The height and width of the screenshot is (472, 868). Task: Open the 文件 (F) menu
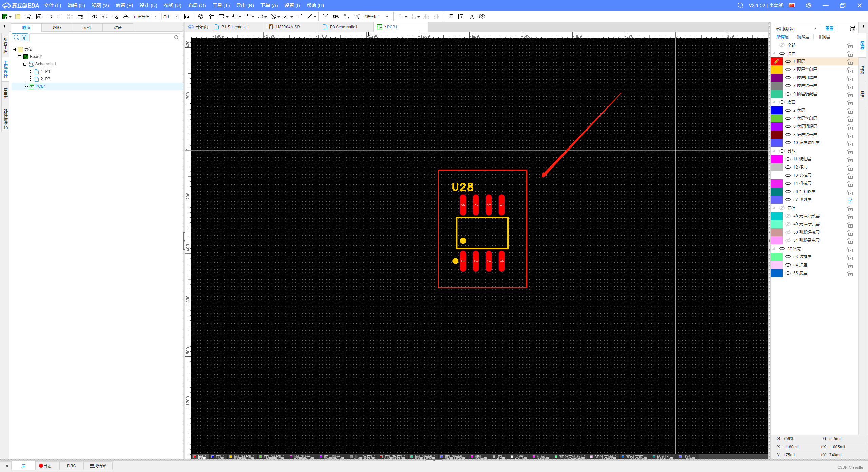[x=53, y=5]
